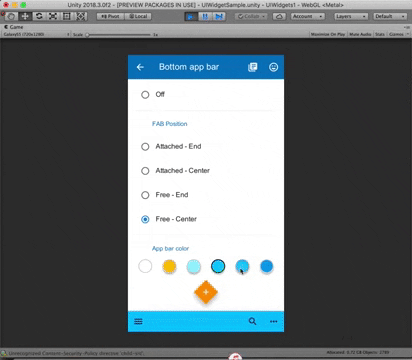The width and height of the screenshot is (412, 360).
Task: Toggle the Pivot handle position button
Action: [110, 16]
